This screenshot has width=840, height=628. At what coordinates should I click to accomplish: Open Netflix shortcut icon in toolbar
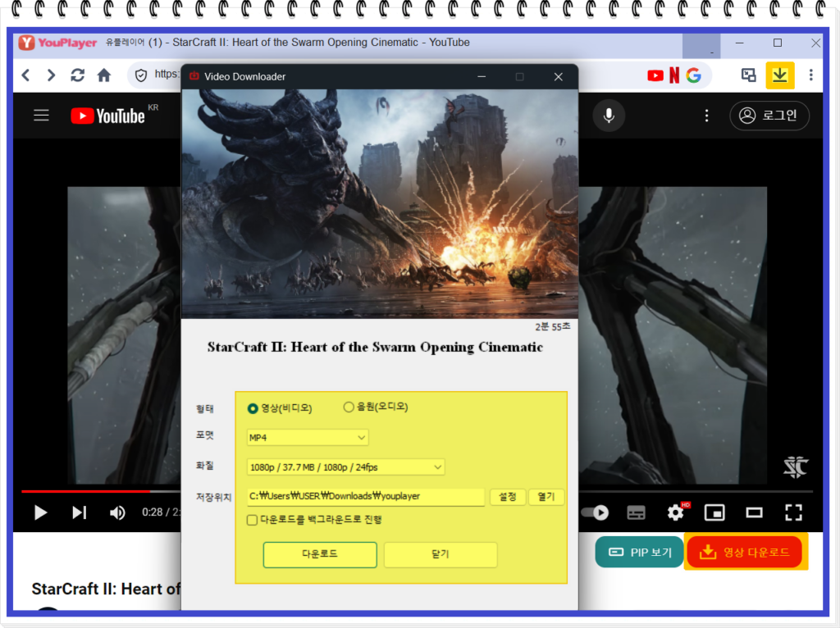coord(674,75)
